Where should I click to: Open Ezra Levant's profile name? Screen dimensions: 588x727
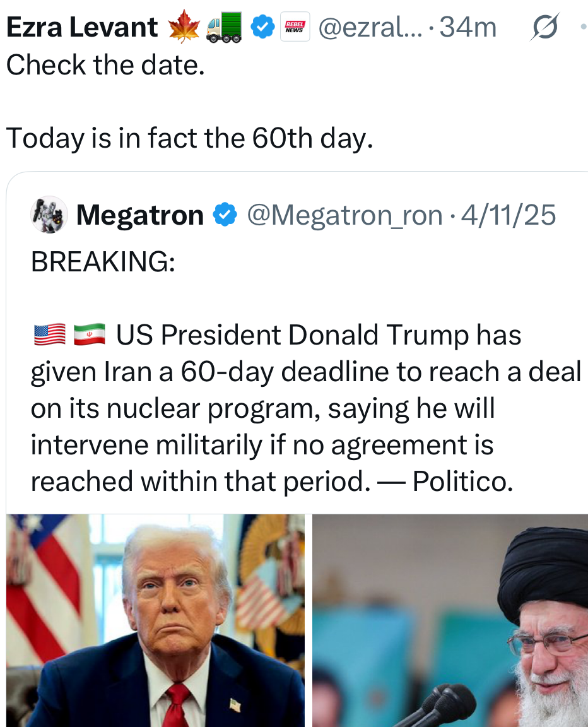pos(82,27)
